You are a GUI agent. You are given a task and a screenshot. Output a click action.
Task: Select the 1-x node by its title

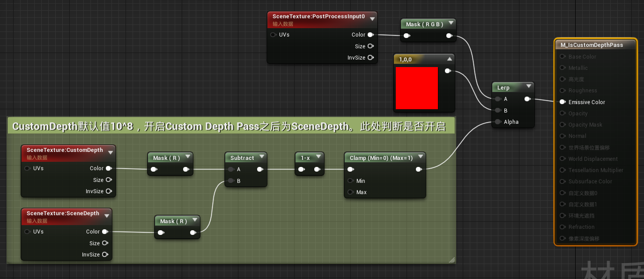305,158
